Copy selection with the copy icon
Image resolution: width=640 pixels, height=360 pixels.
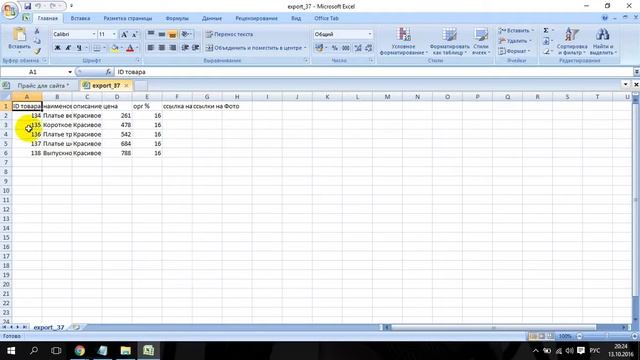pos(37,41)
